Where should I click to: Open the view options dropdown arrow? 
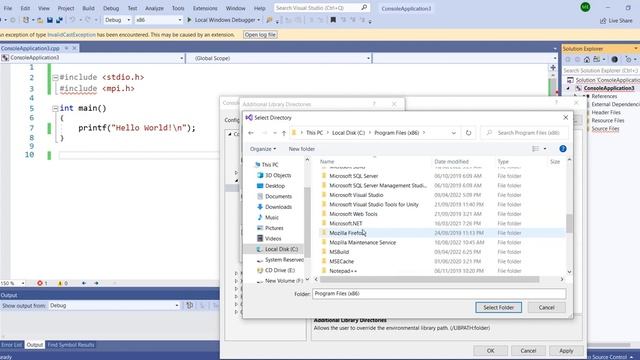(545, 149)
